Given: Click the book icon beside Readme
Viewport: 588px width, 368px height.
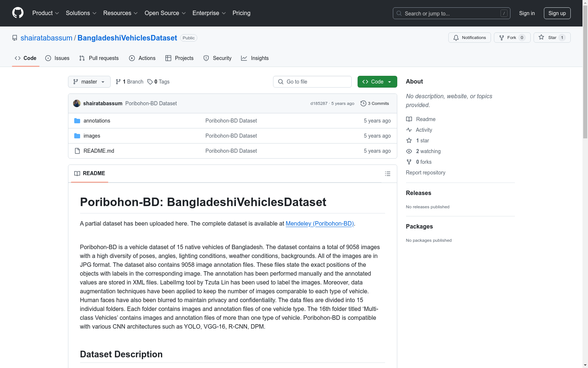Looking at the screenshot, I should tap(409, 119).
